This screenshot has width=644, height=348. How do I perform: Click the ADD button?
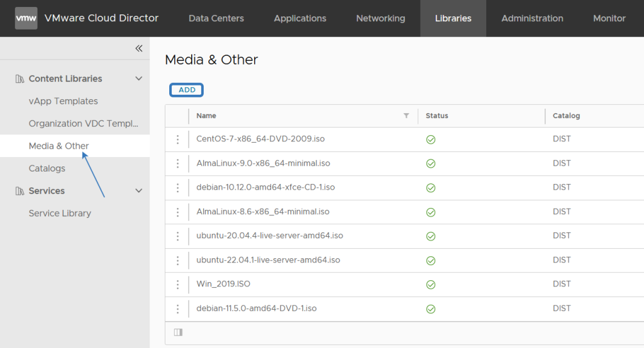(x=186, y=90)
